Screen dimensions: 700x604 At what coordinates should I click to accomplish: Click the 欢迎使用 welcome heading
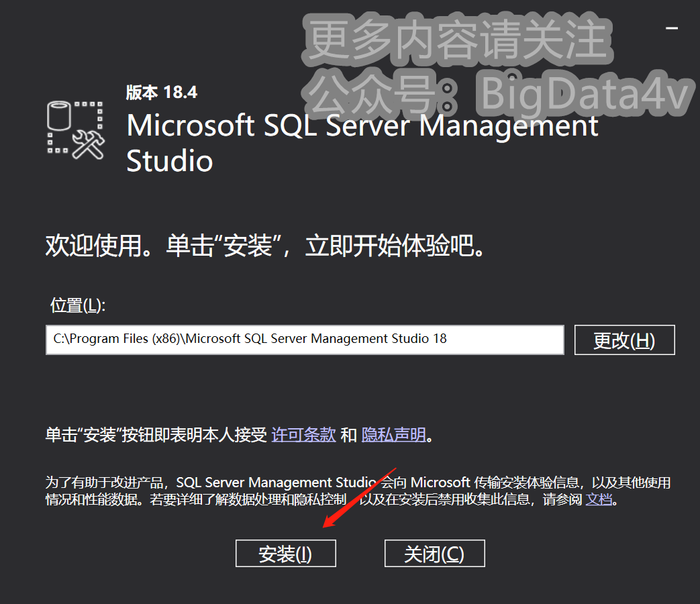click(x=265, y=246)
